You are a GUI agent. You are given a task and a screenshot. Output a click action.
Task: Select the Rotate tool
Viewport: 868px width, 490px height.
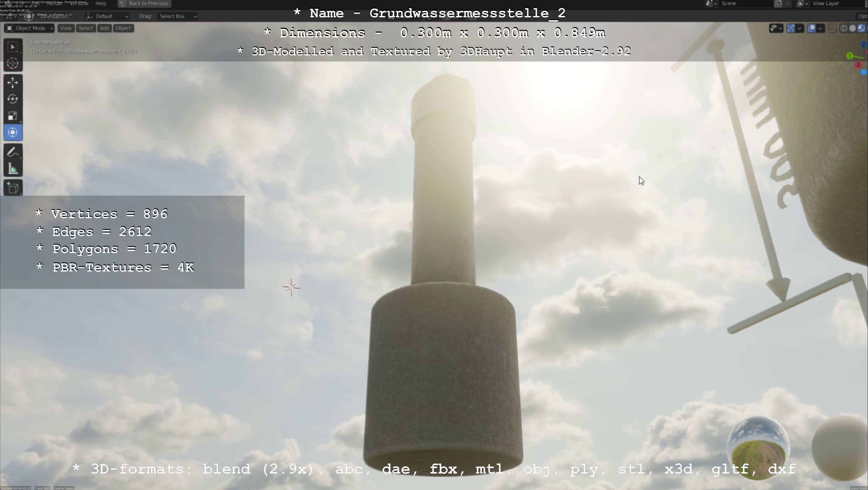13,99
